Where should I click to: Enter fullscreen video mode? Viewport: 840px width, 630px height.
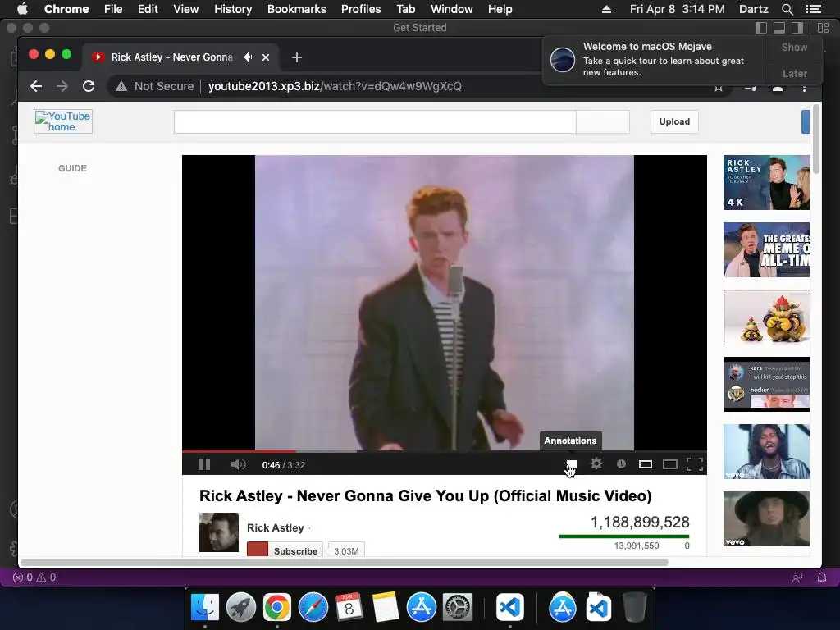coord(695,464)
